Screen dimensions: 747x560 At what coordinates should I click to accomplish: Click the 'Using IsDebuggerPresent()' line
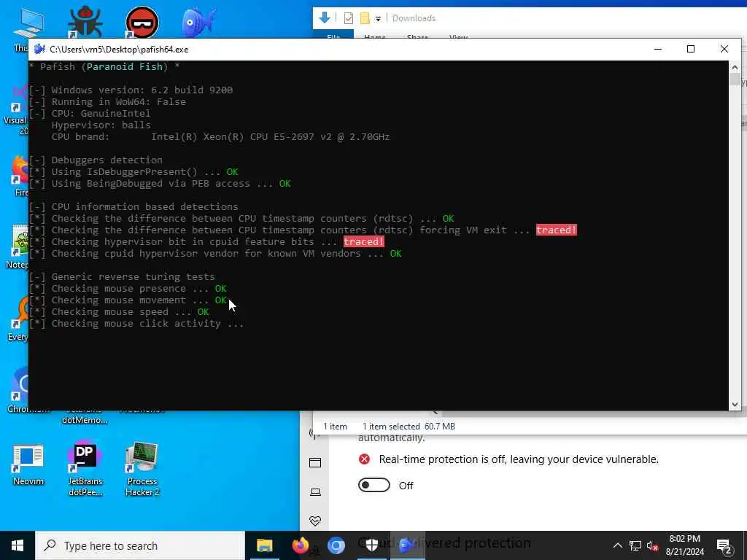tap(133, 172)
